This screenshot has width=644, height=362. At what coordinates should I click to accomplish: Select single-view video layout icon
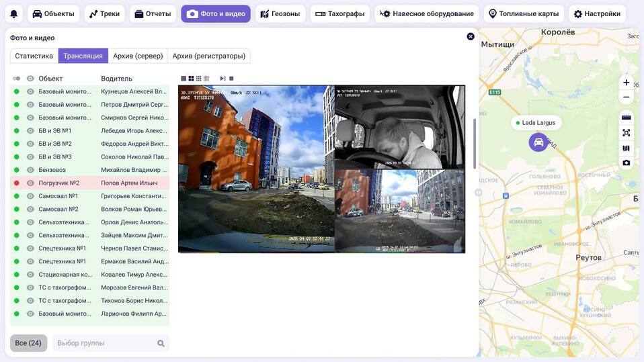click(x=184, y=79)
